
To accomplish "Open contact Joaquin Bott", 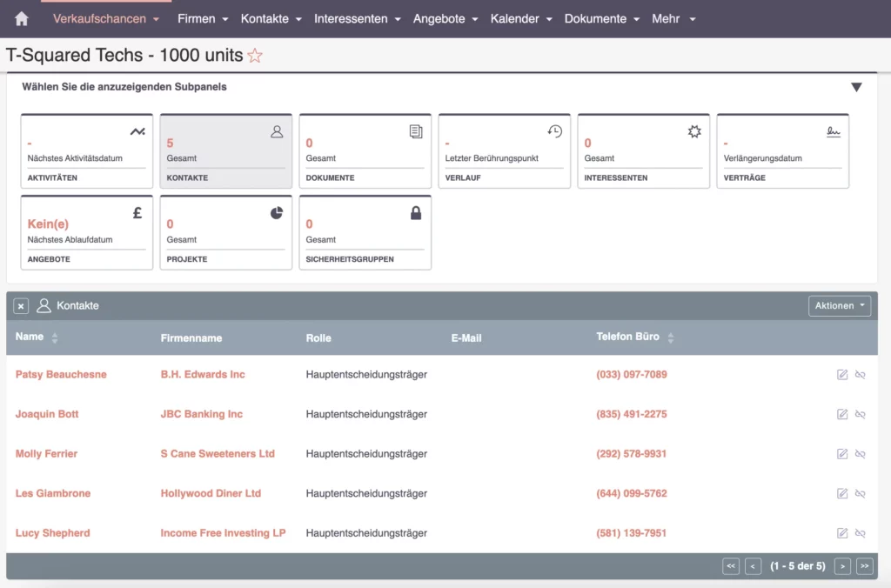I will [x=47, y=414].
